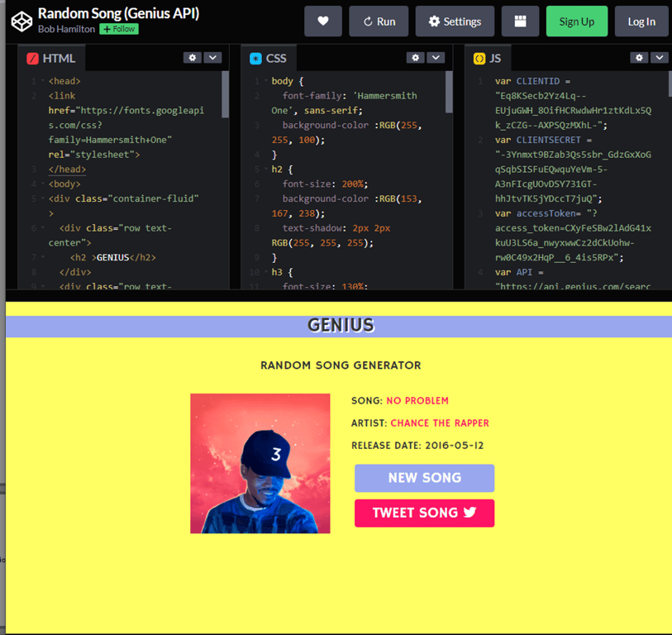672x635 pixels.
Task: Expand the CSS editor dropdown arrow
Action: point(436,57)
